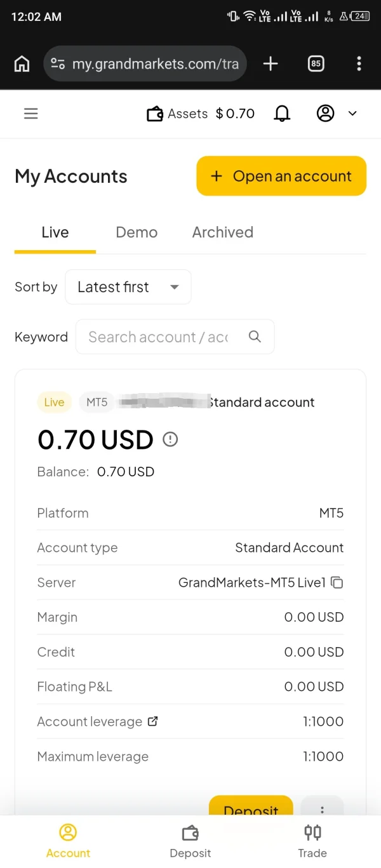This screenshot has height=868, width=381.
Task: Open the Account leverage external link icon
Action: coord(152,721)
